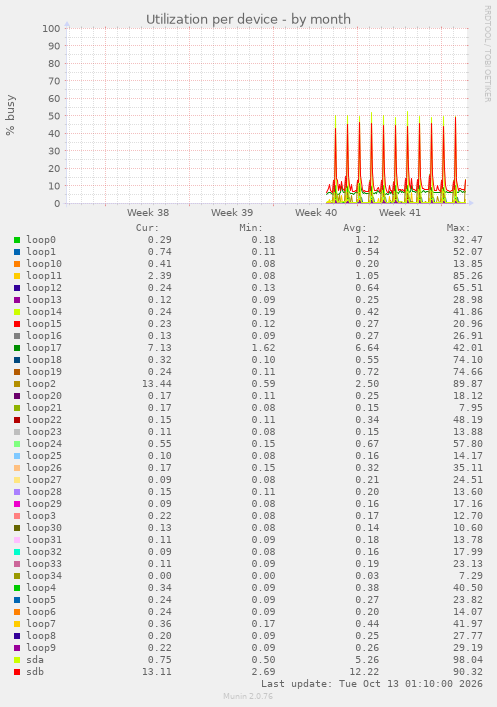Viewport: 497px width, 707px height.
Task: Click the 'loop34' device label
Action: tap(44, 576)
